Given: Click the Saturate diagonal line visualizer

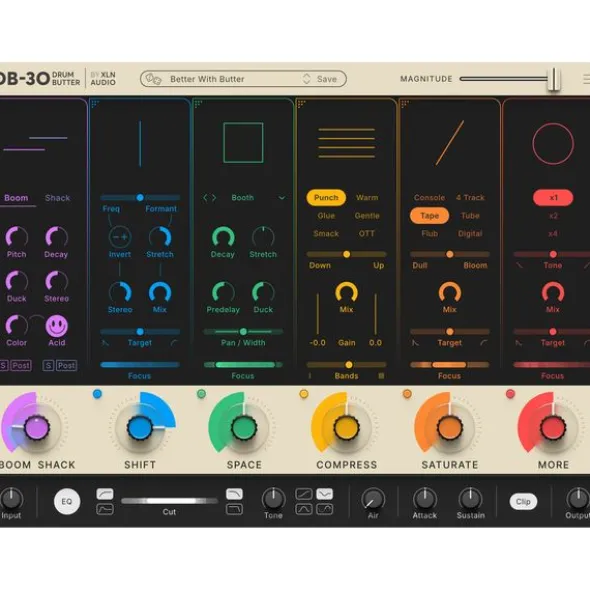Looking at the screenshot, I should 450,143.
